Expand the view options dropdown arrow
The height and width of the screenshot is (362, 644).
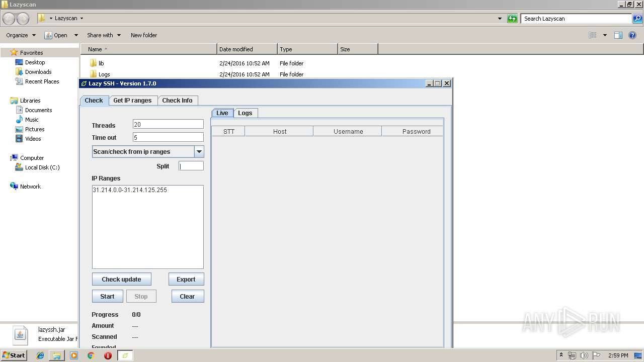click(605, 35)
